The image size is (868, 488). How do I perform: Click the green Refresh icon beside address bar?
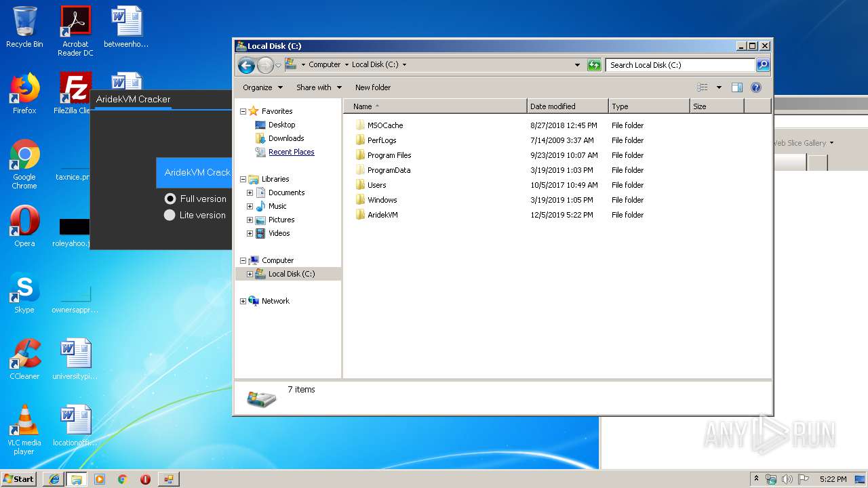tap(594, 65)
